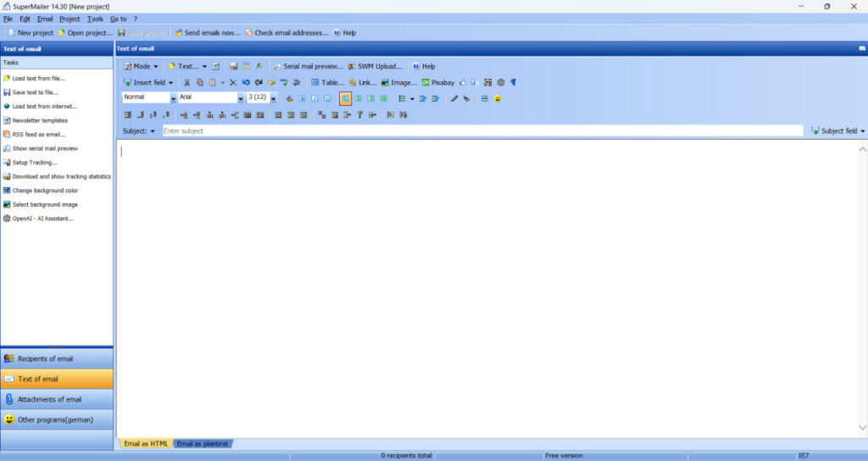Click the Undo arrow icon
Image resolution: width=868 pixels, height=461 pixels.
246,82
